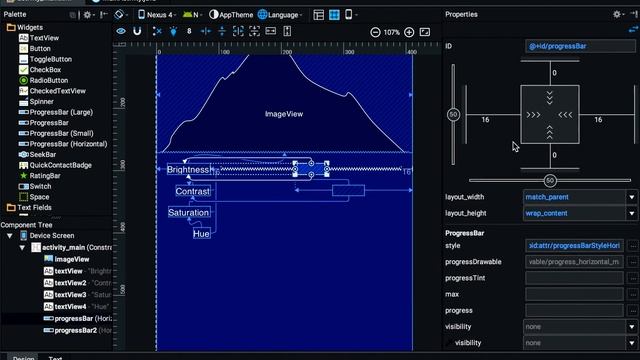Click ImageView on the canvas
This screenshot has height=360, width=640.
click(x=284, y=114)
